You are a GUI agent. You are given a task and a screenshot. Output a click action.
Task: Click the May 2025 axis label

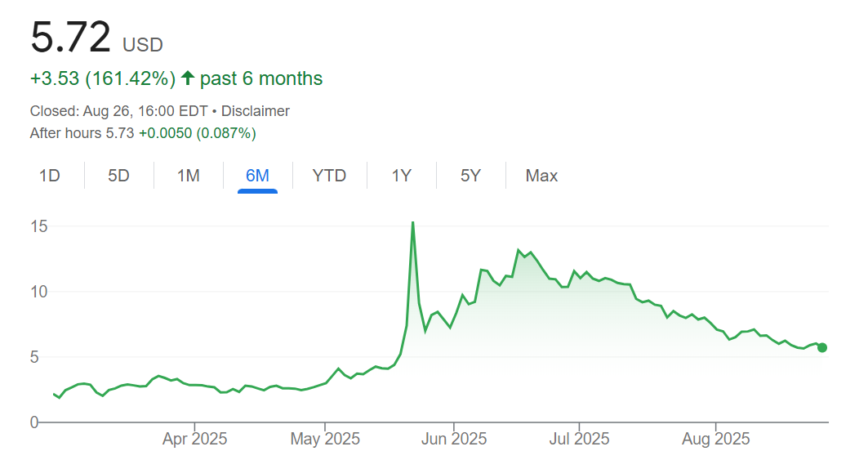click(x=325, y=439)
